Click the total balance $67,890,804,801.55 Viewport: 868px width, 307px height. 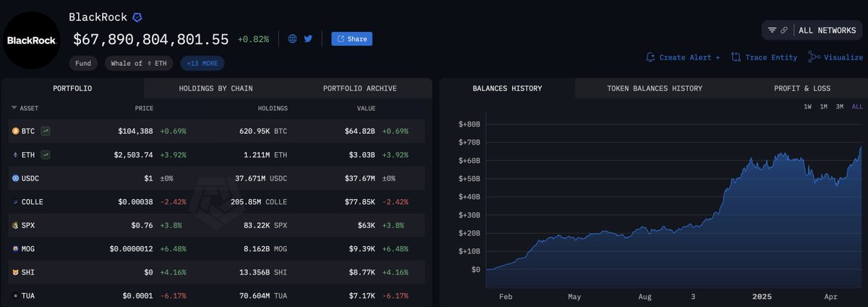(x=150, y=39)
